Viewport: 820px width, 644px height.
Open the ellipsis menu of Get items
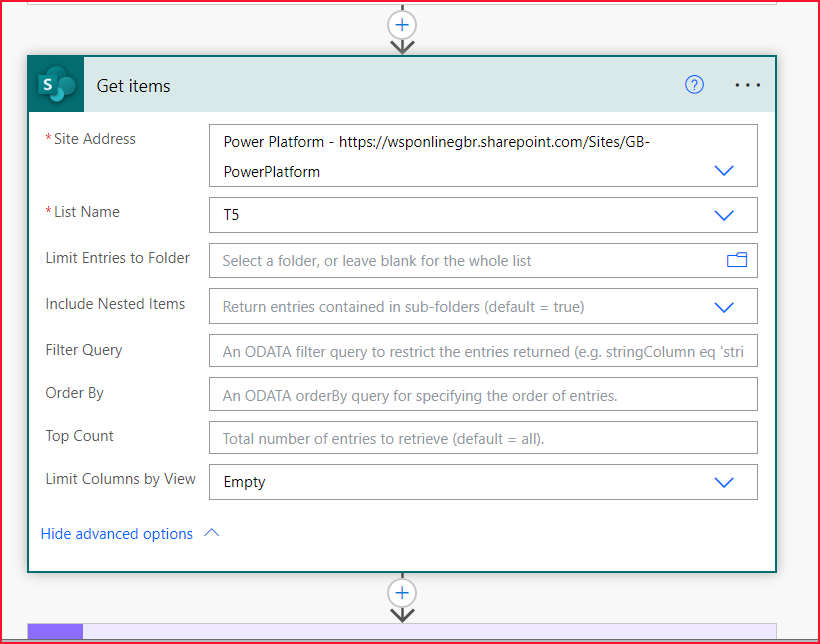pos(747,85)
